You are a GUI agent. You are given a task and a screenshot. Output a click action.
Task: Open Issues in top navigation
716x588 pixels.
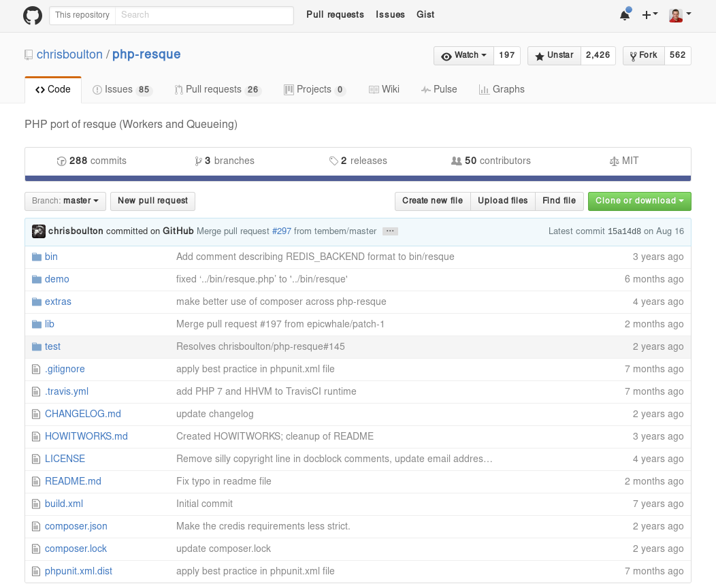pos(391,14)
